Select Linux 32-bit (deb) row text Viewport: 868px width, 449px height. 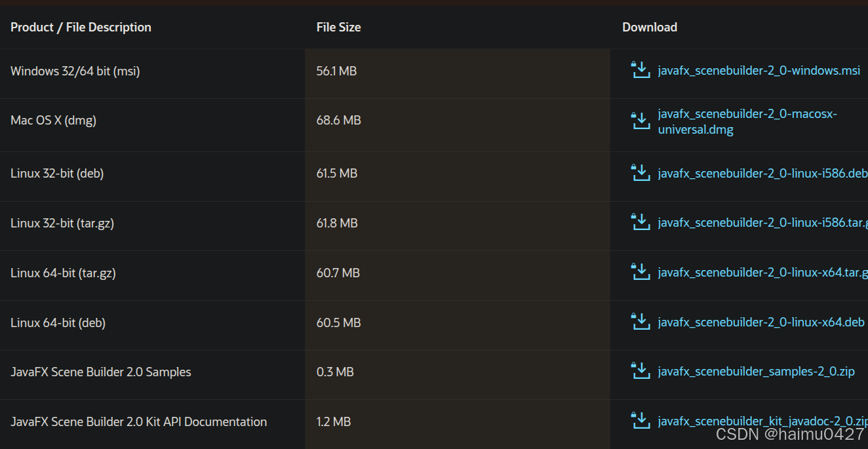click(x=57, y=174)
